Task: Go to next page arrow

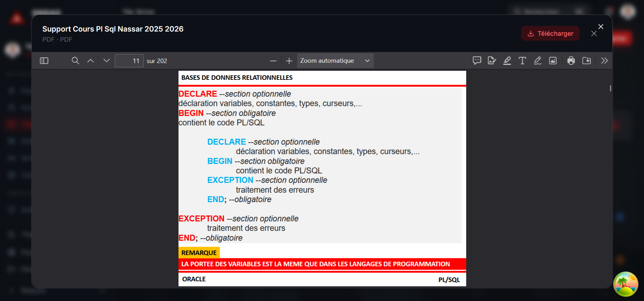Action: (107, 61)
